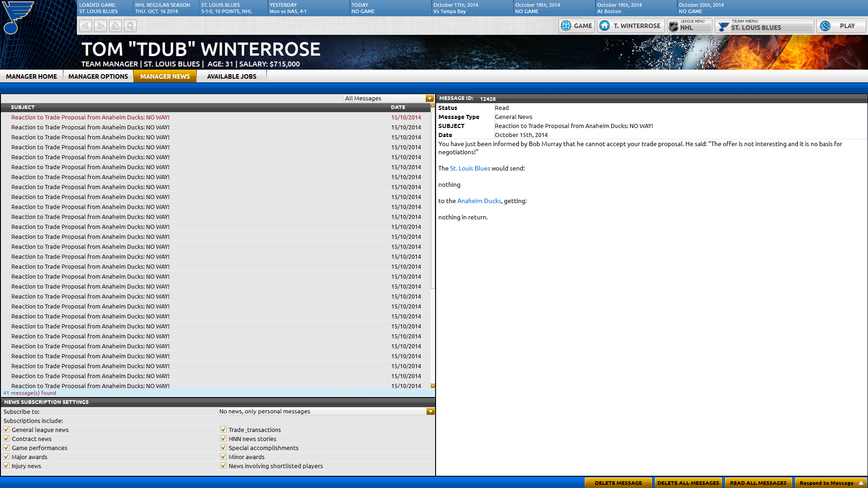Expand the All Messages filter dropdown
Image resolution: width=868 pixels, height=488 pixels.
click(430, 98)
